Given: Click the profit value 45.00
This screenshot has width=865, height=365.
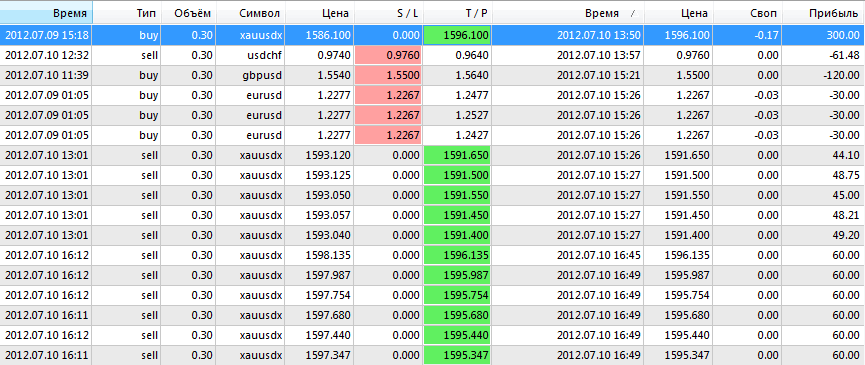Looking at the screenshot, I should pyautogui.click(x=847, y=195).
